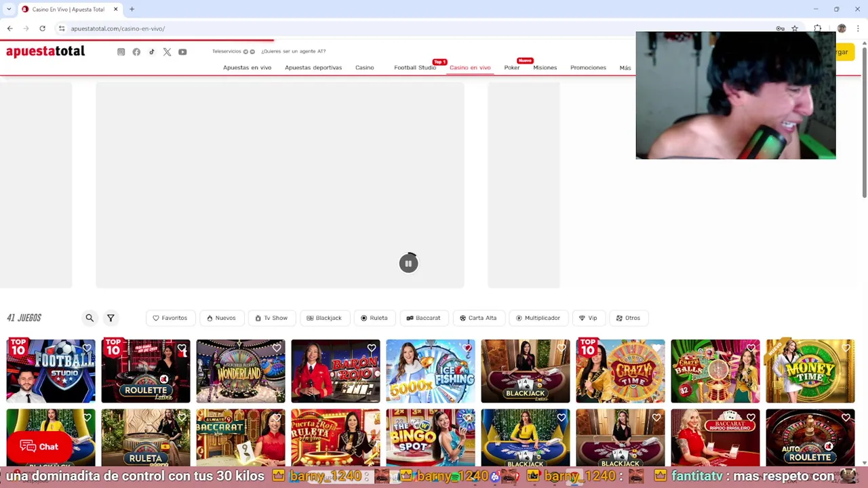Open the Chrome profile avatar
Screen dimensions: 868x488
pyautogui.click(x=842, y=28)
